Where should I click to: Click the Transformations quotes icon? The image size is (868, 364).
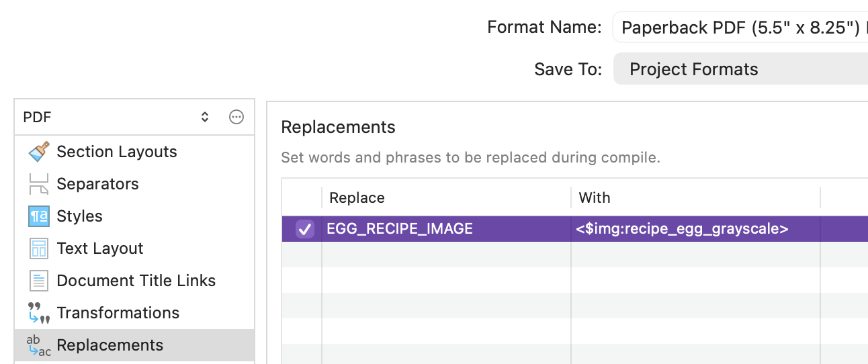[x=39, y=313]
